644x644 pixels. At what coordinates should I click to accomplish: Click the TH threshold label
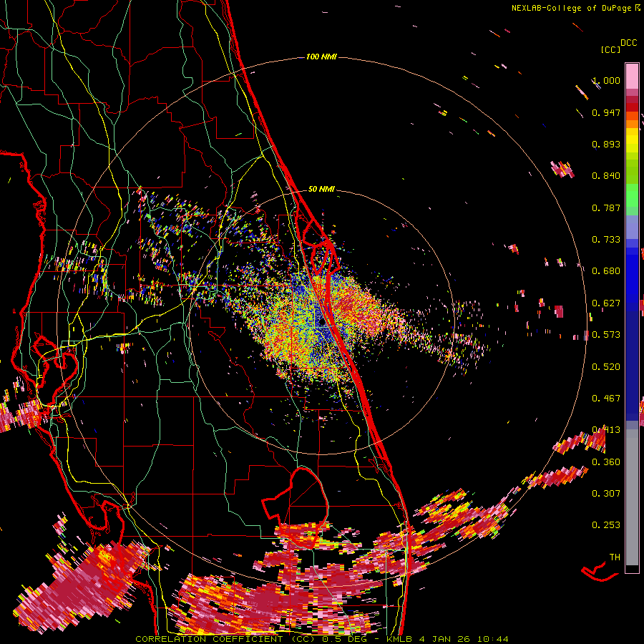[x=615, y=557]
